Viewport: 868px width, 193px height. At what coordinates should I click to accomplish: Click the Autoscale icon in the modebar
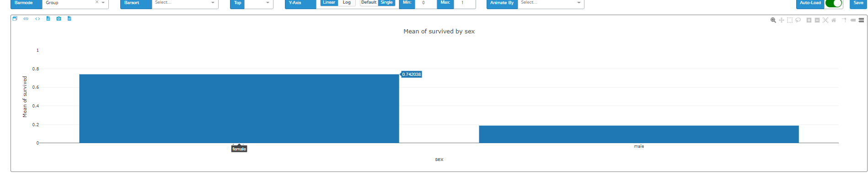point(825,20)
